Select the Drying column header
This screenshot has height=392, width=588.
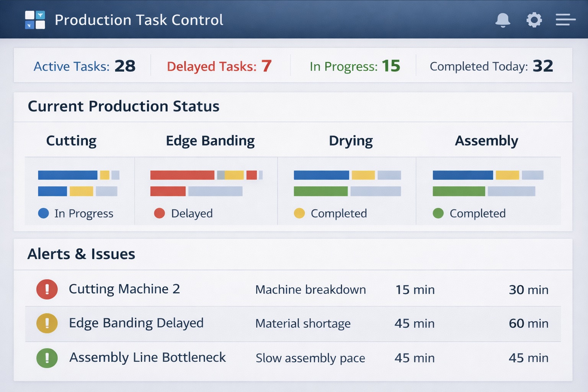click(x=351, y=140)
